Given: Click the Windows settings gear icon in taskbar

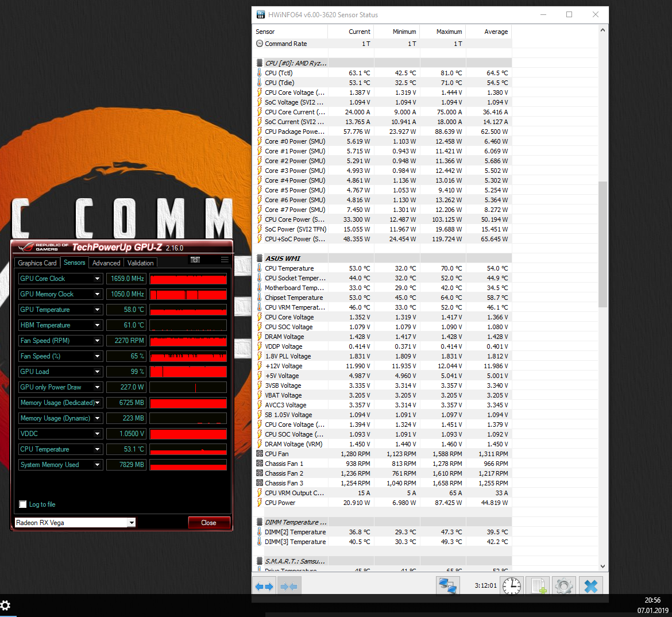Looking at the screenshot, I should point(6,606).
